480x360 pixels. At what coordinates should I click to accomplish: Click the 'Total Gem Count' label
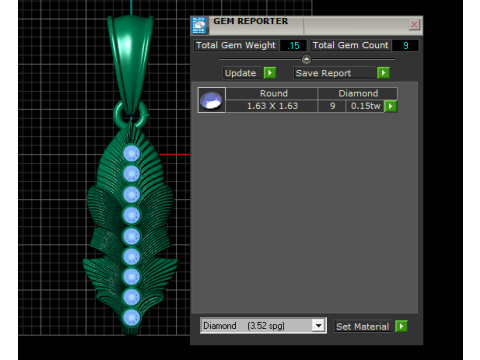coord(351,45)
